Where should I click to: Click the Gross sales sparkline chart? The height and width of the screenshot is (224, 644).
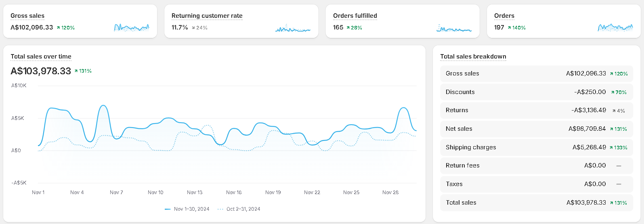[131, 27]
